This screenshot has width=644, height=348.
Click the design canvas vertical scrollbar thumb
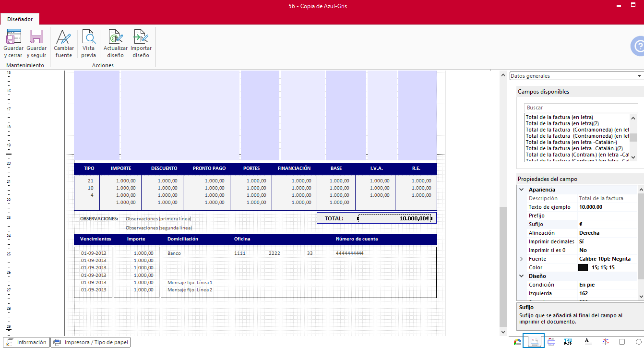pos(503,266)
